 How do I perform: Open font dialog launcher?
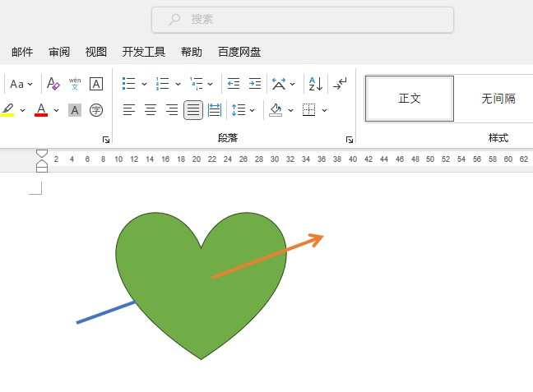coord(106,140)
